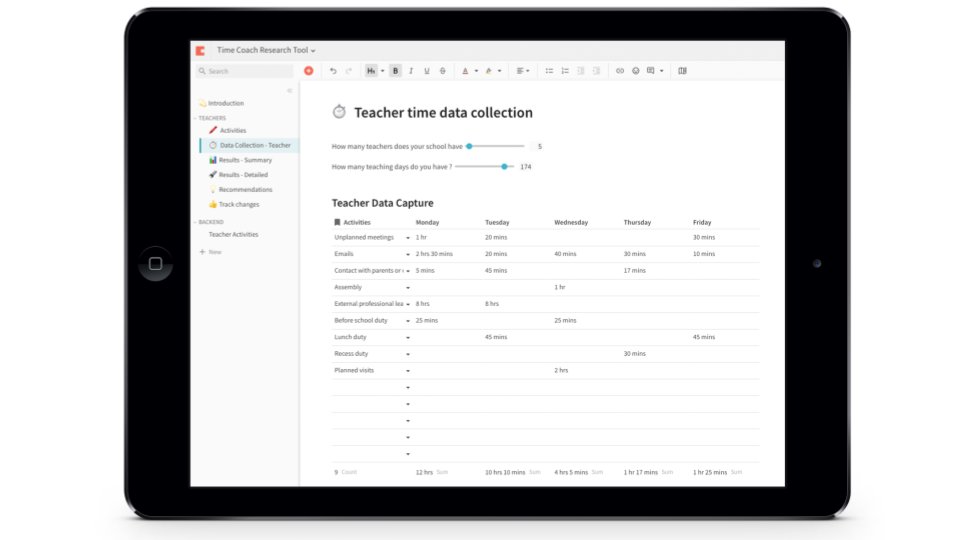Open the Time Coach Research Tool dropdown
960x540 pixels.
(x=266, y=50)
